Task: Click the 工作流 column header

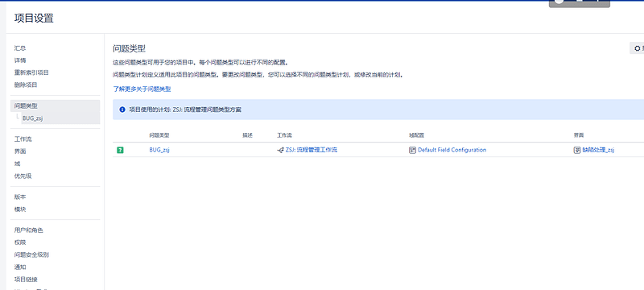Action: tap(285, 135)
